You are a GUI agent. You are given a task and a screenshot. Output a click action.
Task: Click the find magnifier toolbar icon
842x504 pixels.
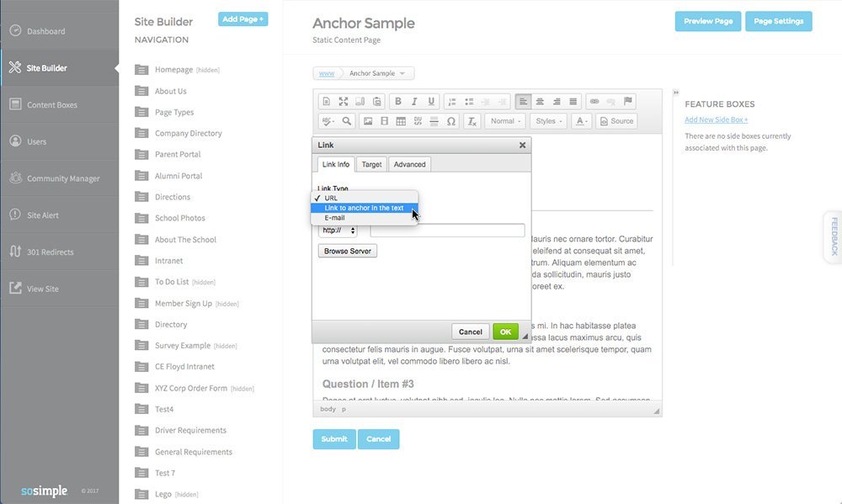(347, 121)
